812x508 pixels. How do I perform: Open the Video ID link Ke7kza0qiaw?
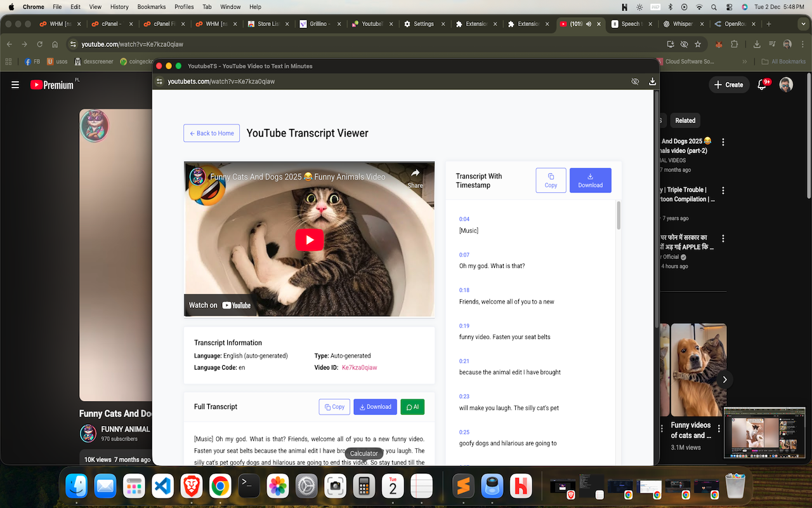click(358, 367)
